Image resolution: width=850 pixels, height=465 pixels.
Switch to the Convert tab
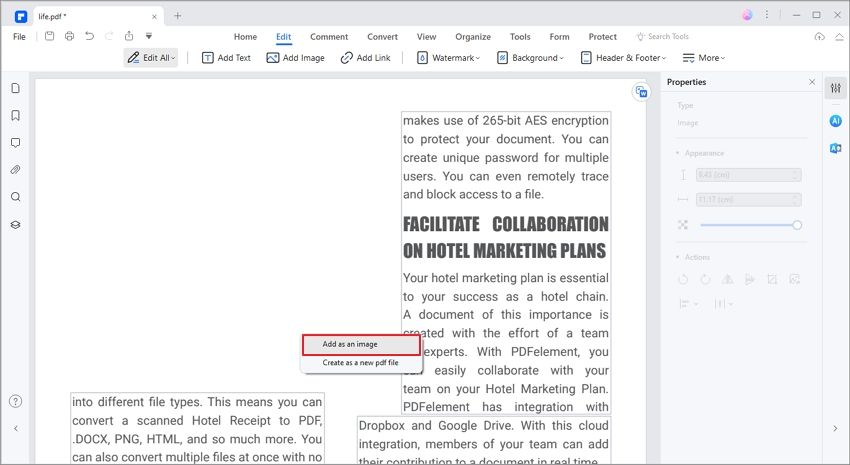(382, 37)
